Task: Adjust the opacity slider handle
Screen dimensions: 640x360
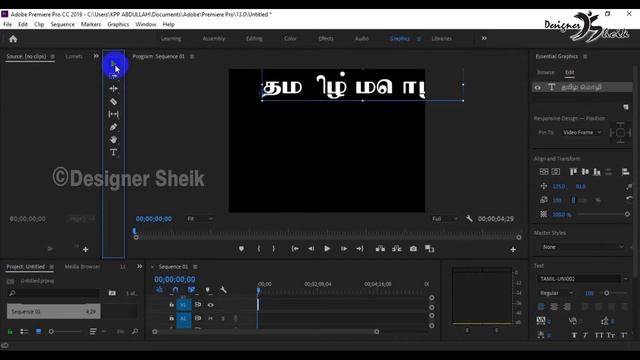Action: coord(627,214)
